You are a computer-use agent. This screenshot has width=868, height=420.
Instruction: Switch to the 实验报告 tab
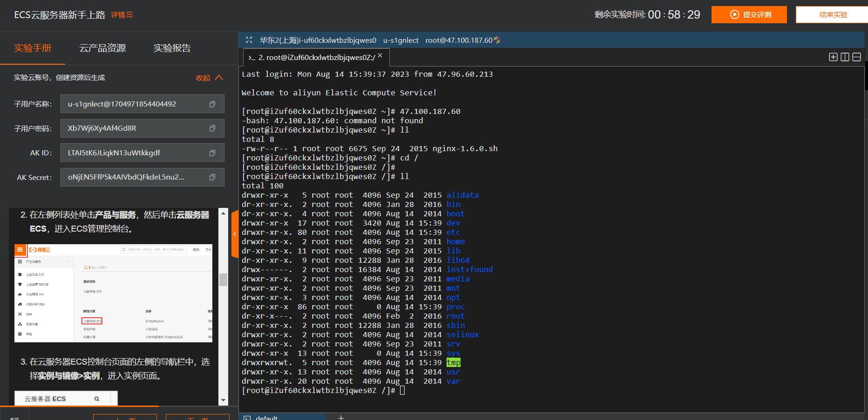click(x=172, y=48)
